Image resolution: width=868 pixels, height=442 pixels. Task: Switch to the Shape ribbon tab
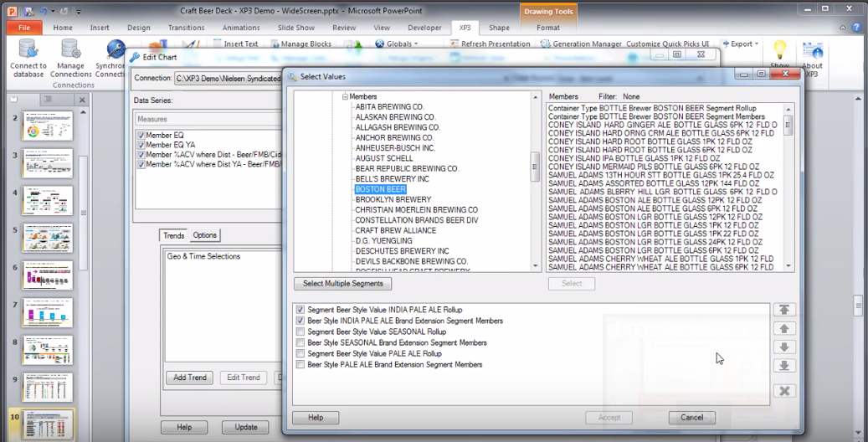[499, 28]
